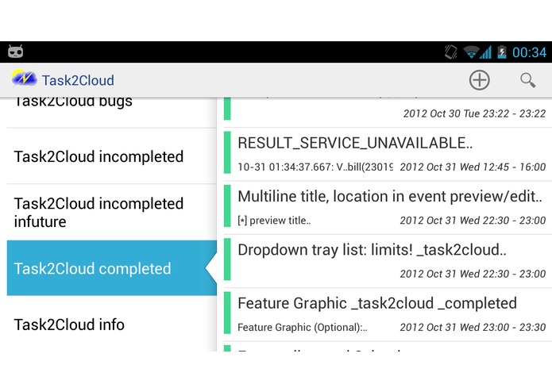Image resolution: width=552 pixels, height=392 pixels.
Task: Open the Dropdown tray list: limits! task
Action: coord(388,261)
